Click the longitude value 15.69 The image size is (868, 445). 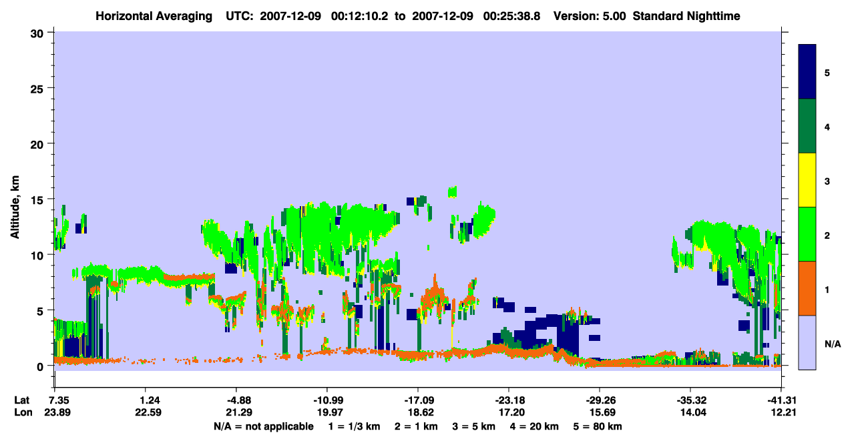602,412
